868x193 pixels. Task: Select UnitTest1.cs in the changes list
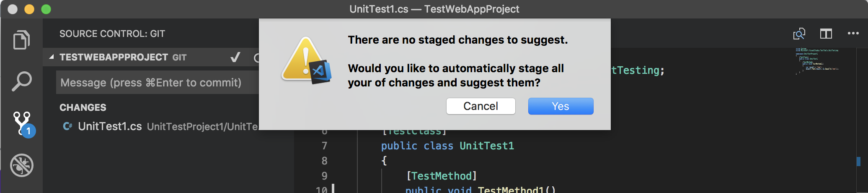tap(110, 126)
